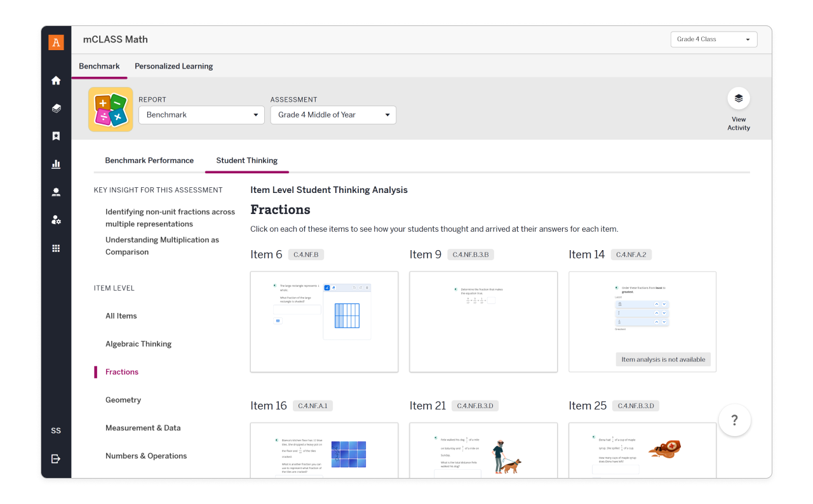This screenshot has height=504, width=813.
Task: Click the C.4.NF.B.3.B standard tag
Action: (471, 255)
